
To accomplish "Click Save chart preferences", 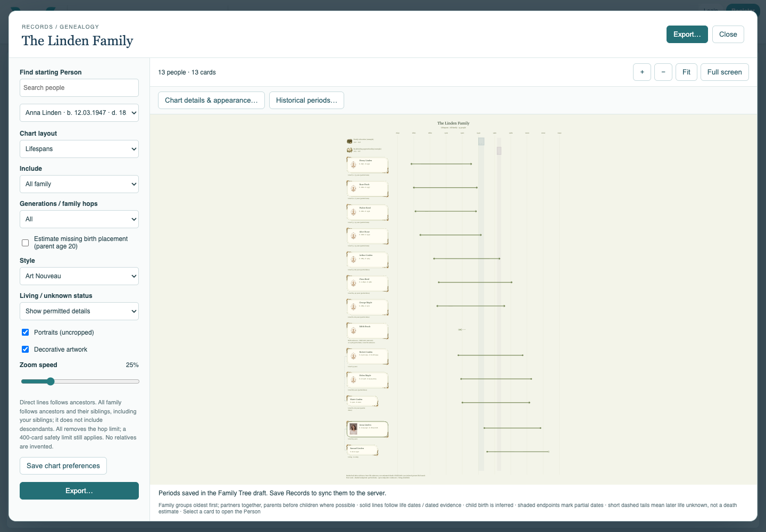I will click(x=63, y=465).
